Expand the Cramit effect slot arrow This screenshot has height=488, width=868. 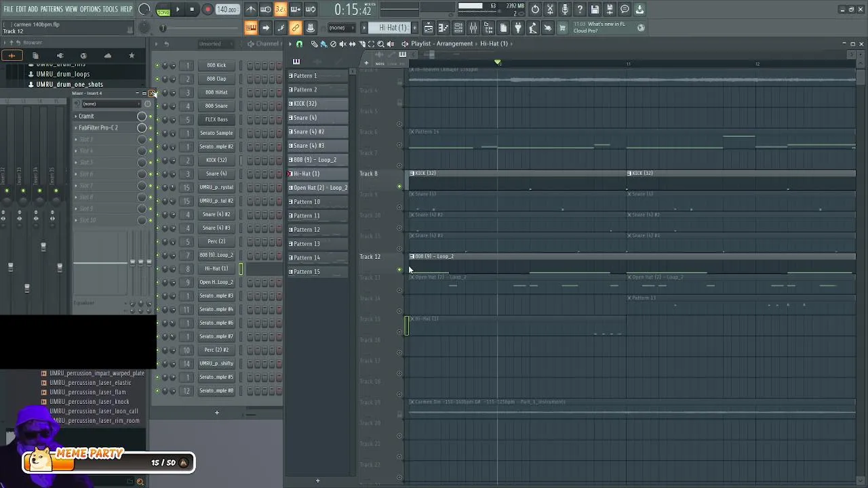76,116
